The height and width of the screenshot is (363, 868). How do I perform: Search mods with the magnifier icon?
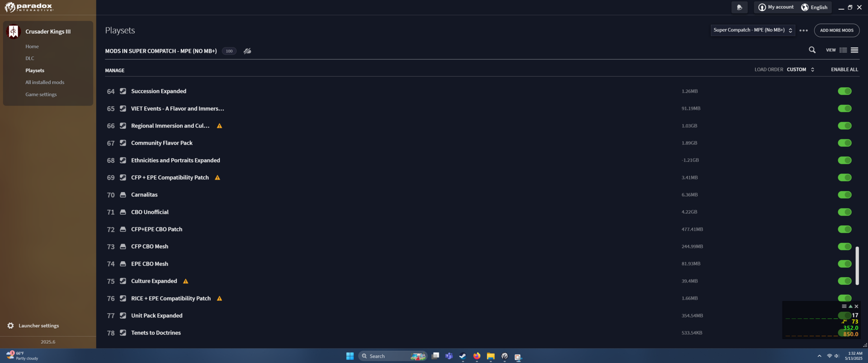click(x=812, y=50)
